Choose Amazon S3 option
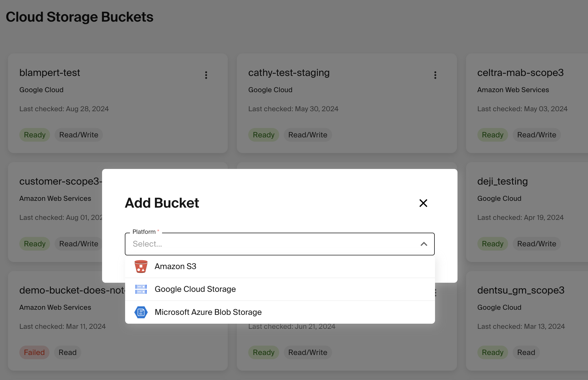This screenshot has width=588, height=380. click(175, 267)
